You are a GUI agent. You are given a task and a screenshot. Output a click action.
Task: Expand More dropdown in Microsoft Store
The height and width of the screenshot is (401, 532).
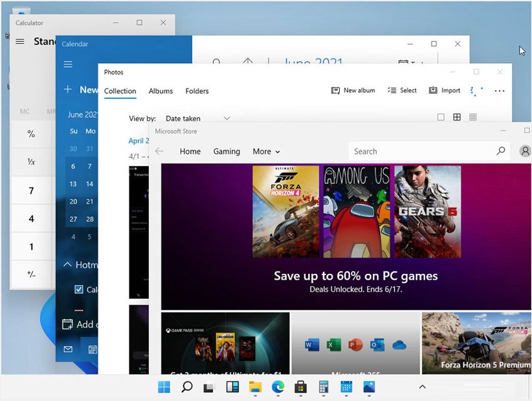coord(267,152)
